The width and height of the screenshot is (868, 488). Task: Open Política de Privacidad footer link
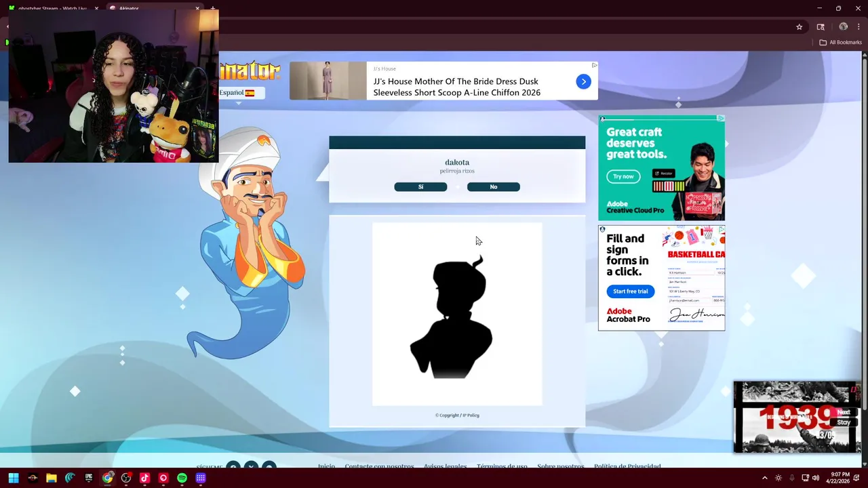coord(627,466)
